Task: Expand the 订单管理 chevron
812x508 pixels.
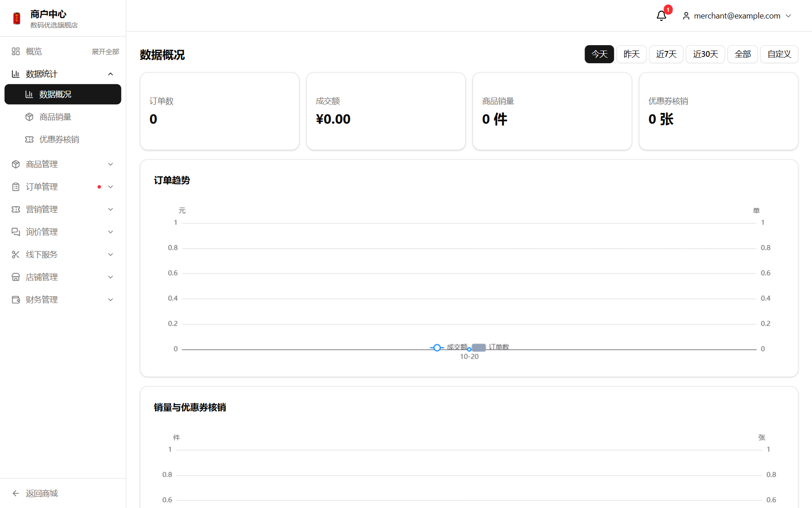Action: pyautogui.click(x=111, y=187)
